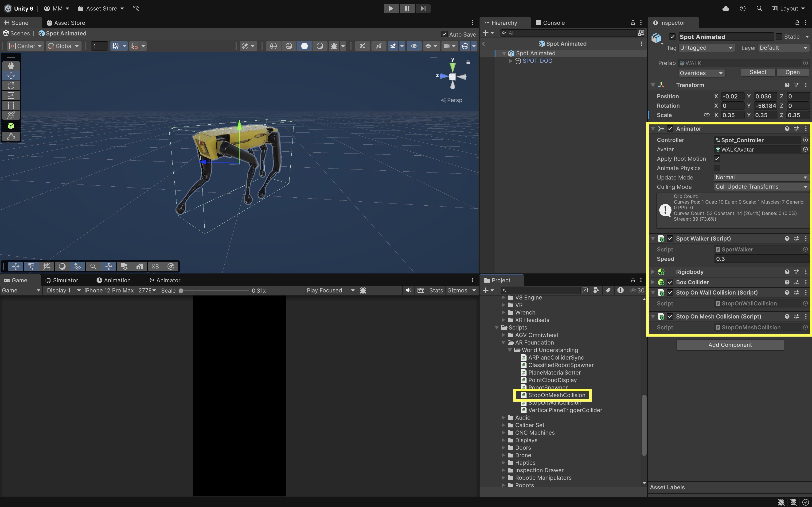Select the Scale tool
The image size is (812, 507).
pyautogui.click(x=11, y=96)
